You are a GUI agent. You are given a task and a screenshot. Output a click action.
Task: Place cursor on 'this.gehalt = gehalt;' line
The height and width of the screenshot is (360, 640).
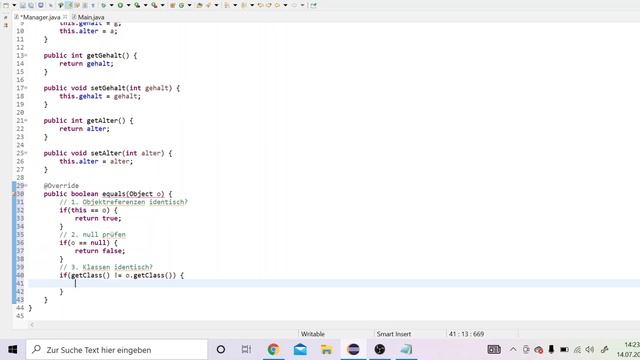(x=100, y=96)
